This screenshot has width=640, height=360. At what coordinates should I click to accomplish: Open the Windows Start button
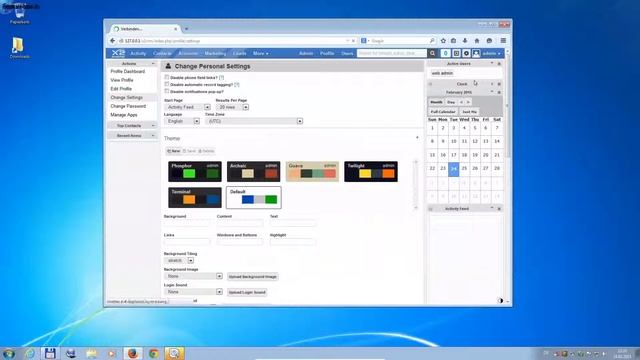click(x=9, y=353)
